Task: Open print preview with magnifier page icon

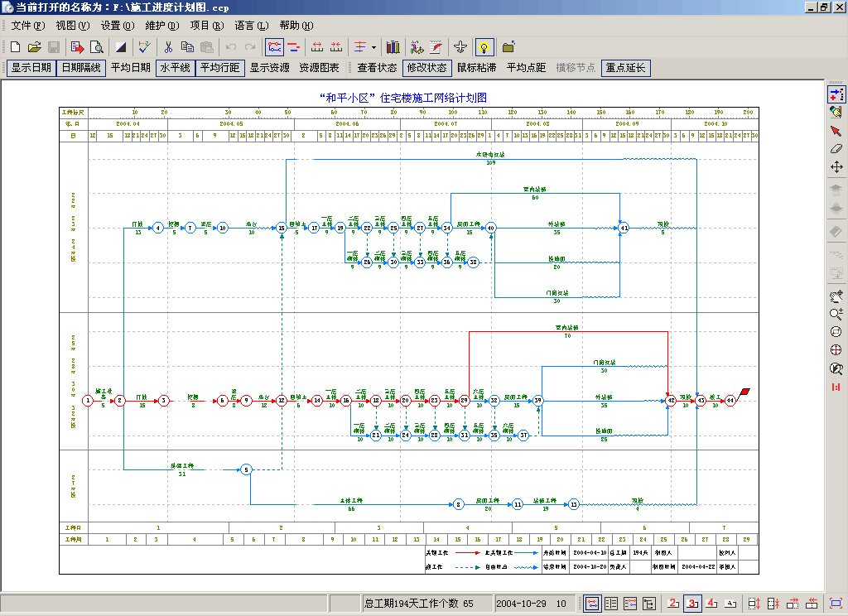Action: click(x=97, y=47)
